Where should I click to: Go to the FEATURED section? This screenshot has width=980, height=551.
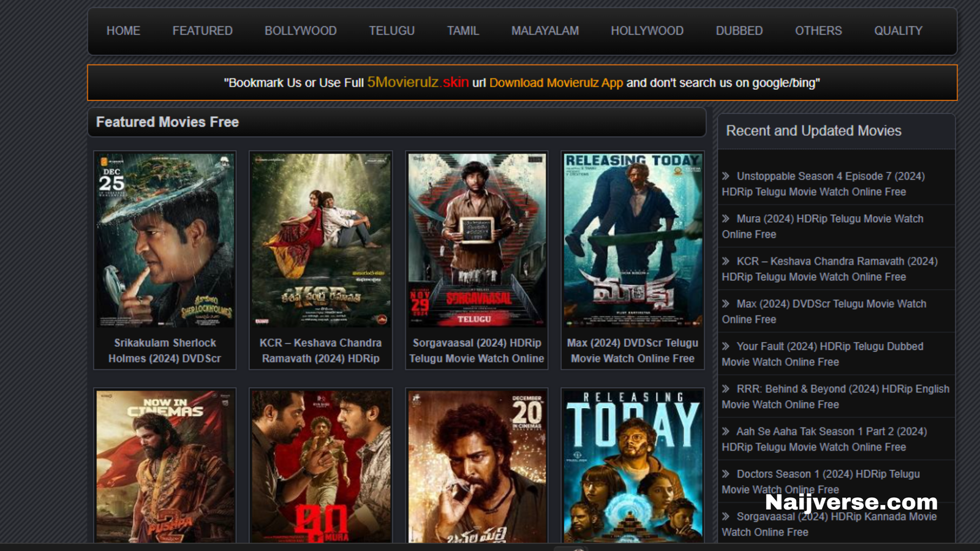[202, 31]
